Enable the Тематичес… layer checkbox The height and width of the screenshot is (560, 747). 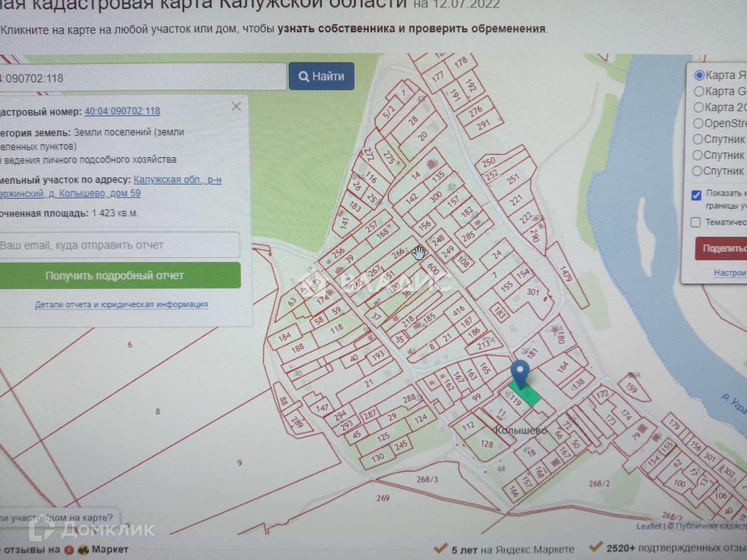(696, 222)
